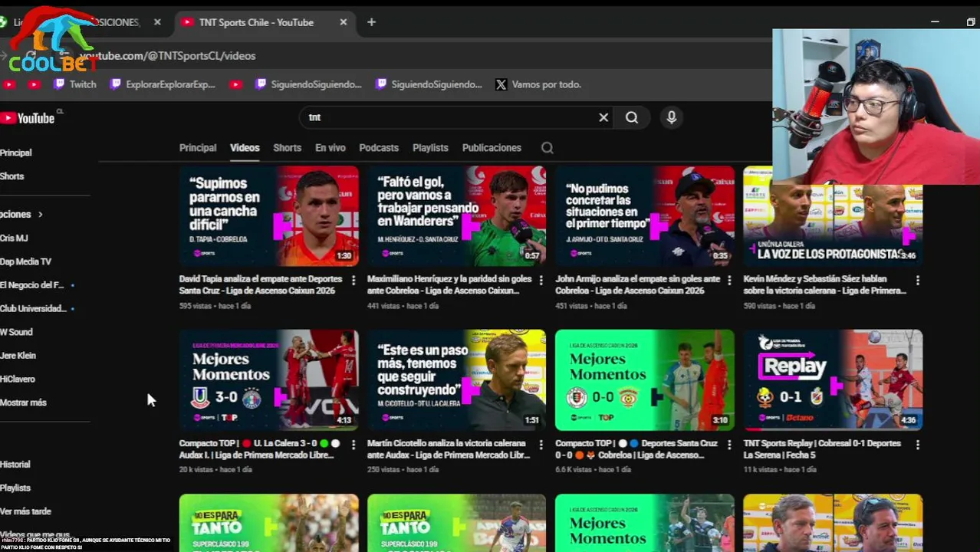This screenshot has width=980, height=552.
Task: Play 'No pudimos concretar' Armijo thumbnail
Action: click(645, 216)
